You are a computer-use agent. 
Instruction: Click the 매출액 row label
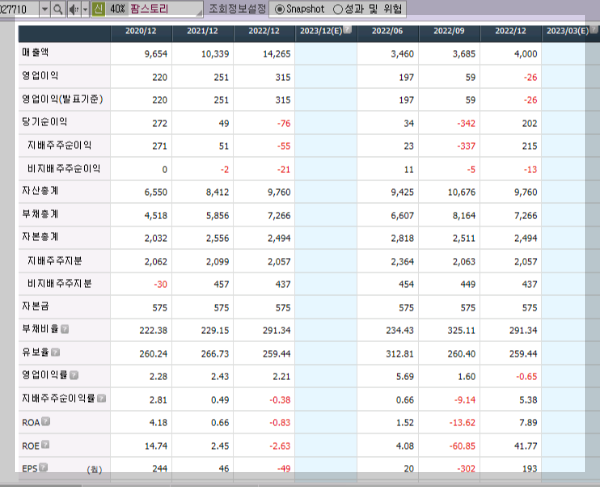(x=35, y=52)
